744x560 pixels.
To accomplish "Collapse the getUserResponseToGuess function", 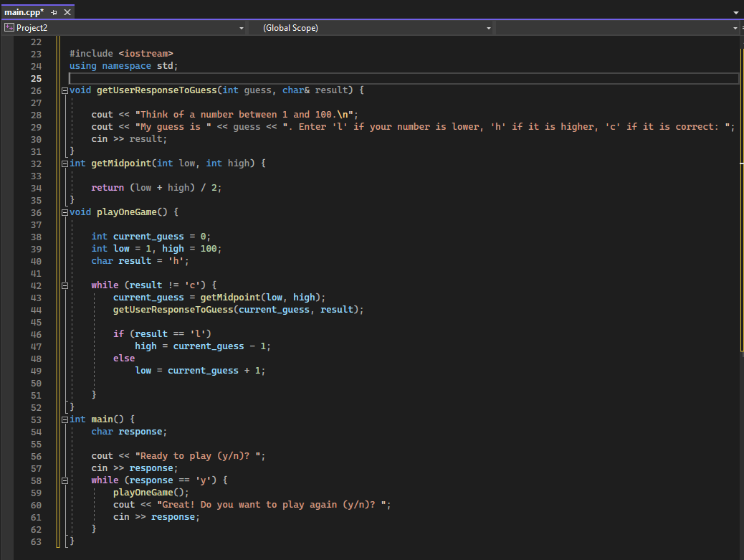I will (65, 90).
